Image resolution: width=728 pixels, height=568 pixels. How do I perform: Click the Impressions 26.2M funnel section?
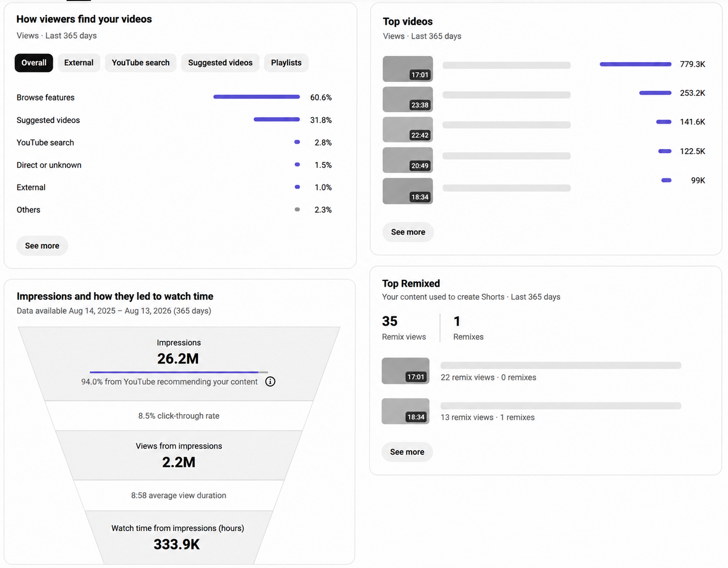click(x=178, y=363)
